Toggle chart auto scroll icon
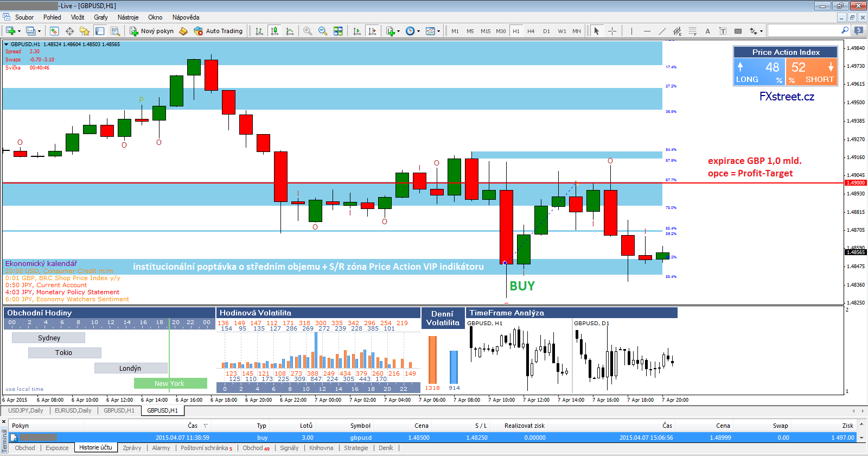The width and height of the screenshot is (868, 456). click(x=356, y=31)
